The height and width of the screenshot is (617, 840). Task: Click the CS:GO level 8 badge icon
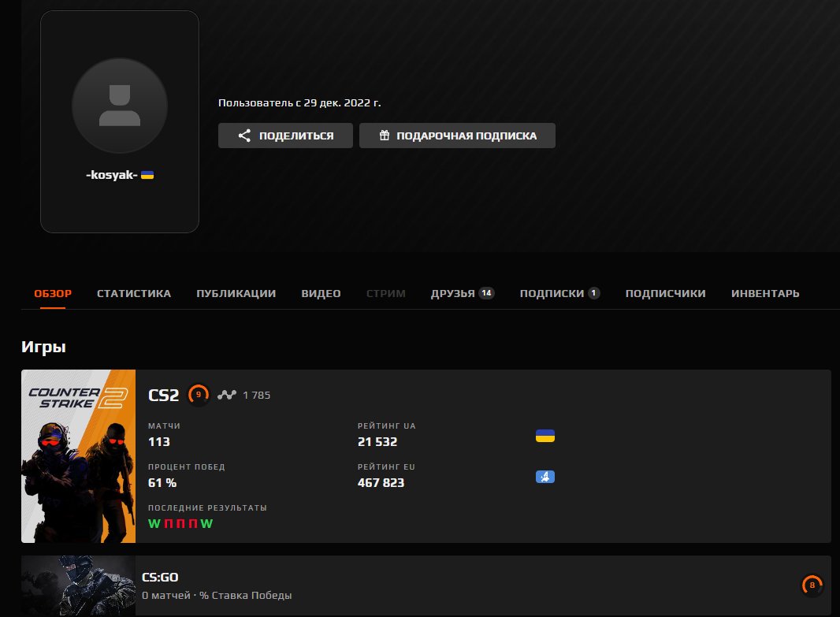[x=811, y=585]
